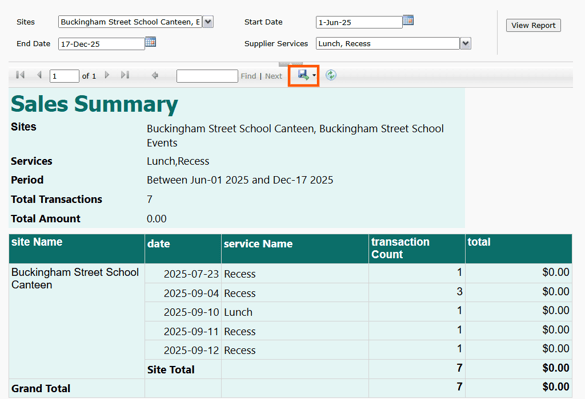
Task: Collapse the parameters panel handle
Action: (291, 64)
